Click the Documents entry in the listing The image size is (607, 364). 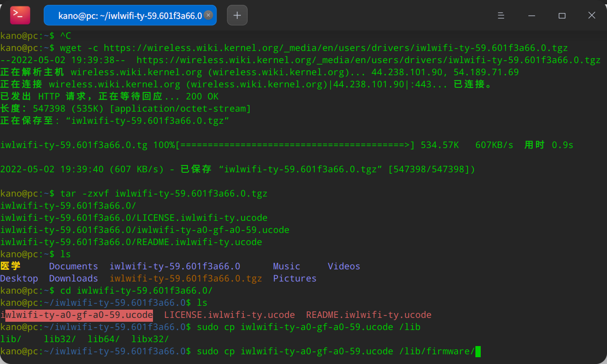pos(73,266)
